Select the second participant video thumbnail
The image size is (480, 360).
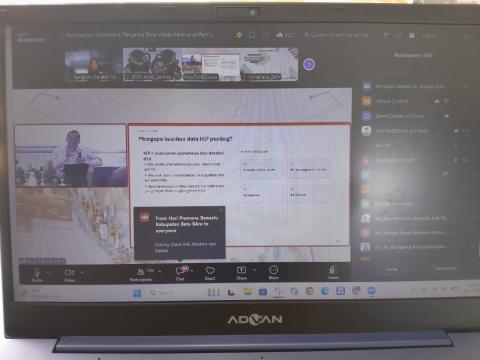[152, 64]
